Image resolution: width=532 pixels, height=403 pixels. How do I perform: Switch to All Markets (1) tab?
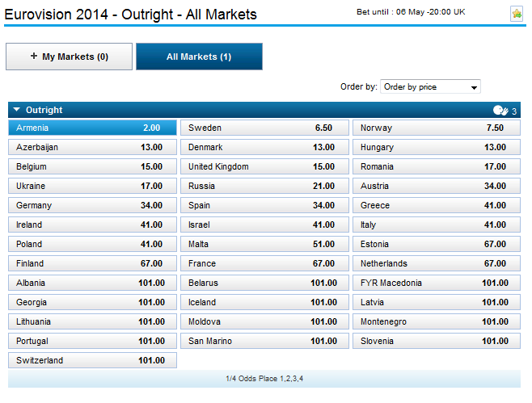coord(199,57)
